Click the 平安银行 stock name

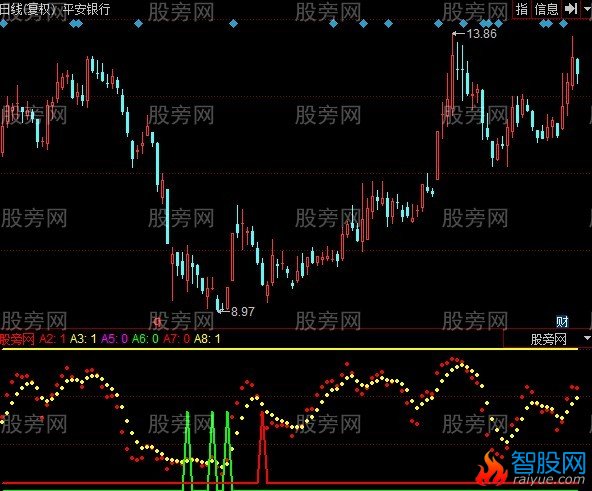click(86, 8)
